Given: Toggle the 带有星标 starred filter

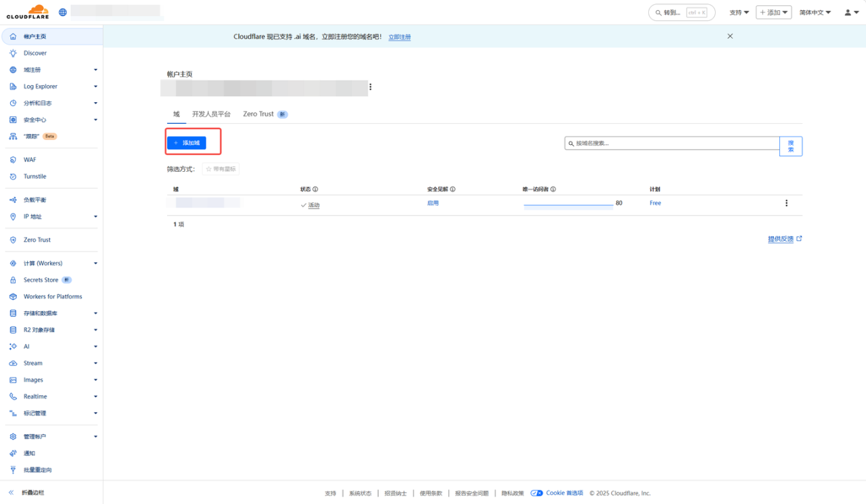Looking at the screenshot, I should (221, 169).
